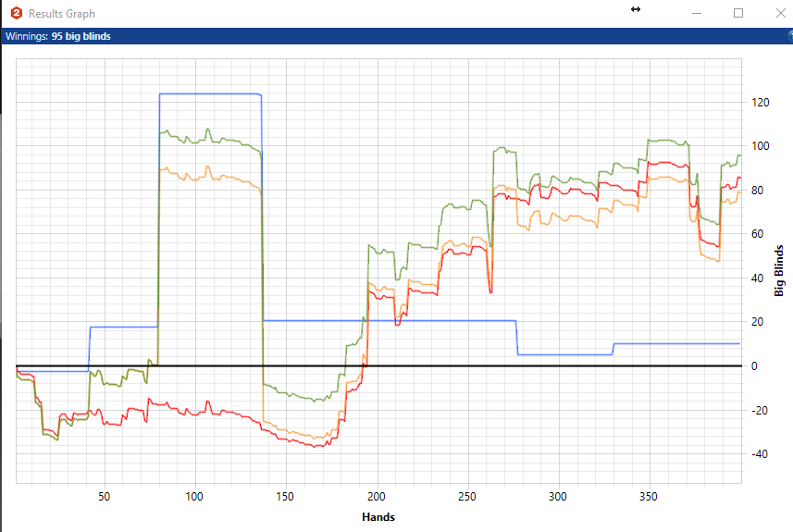Click the -20 y-axis label

pos(758,410)
